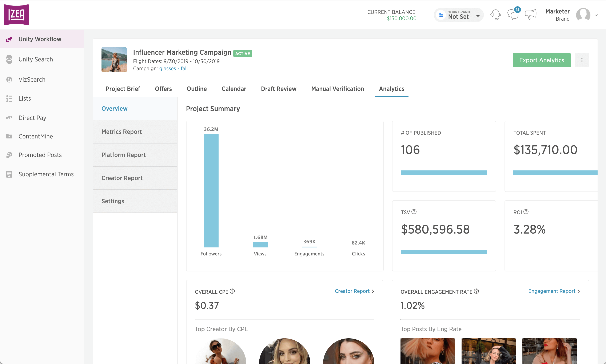
Task: Click the # of Published progress bar
Action: click(444, 173)
